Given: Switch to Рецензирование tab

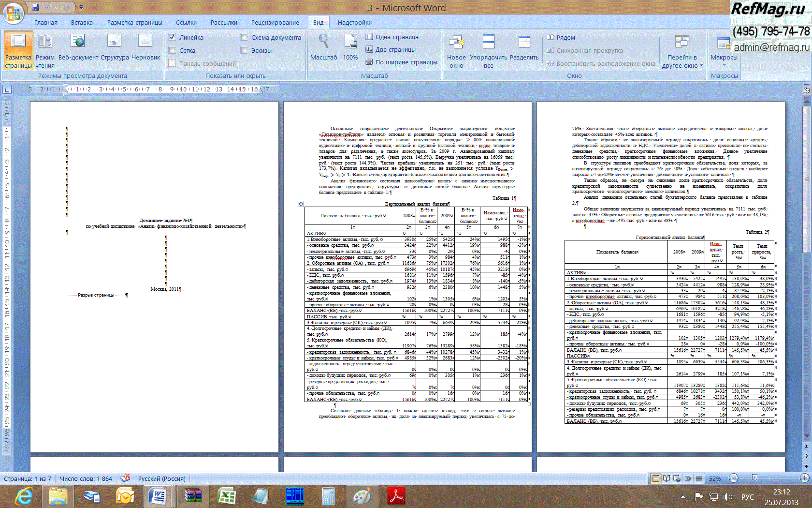Looking at the screenshot, I should pyautogui.click(x=275, y=23).
